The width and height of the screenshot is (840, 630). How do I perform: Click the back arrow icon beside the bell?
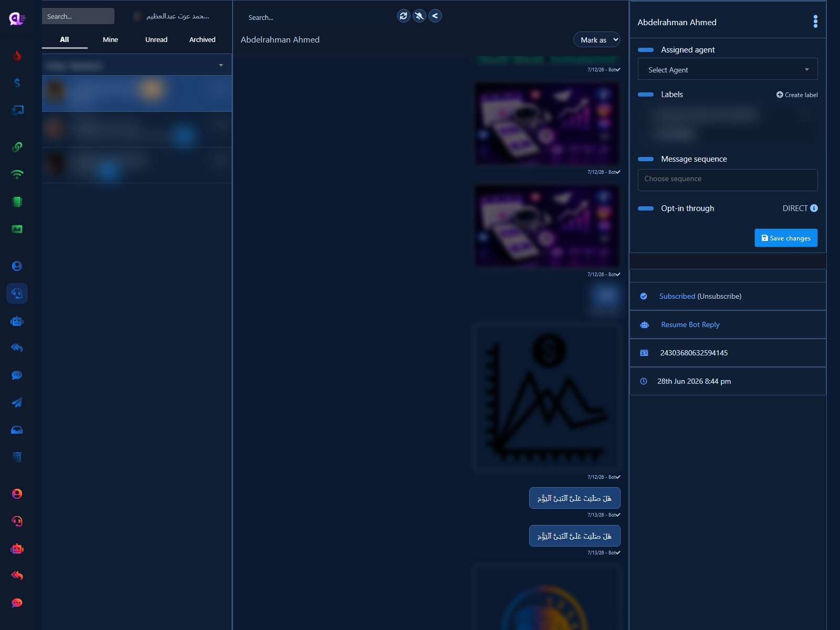pyautogui.click(x=435, y=16)
